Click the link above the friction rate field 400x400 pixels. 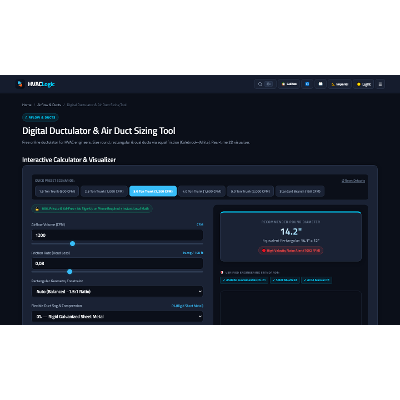click(x=193, y=253)
